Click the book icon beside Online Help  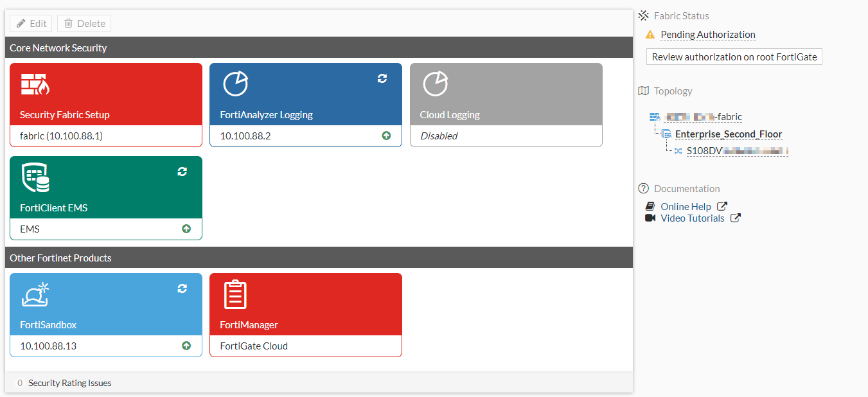(650, 207)
